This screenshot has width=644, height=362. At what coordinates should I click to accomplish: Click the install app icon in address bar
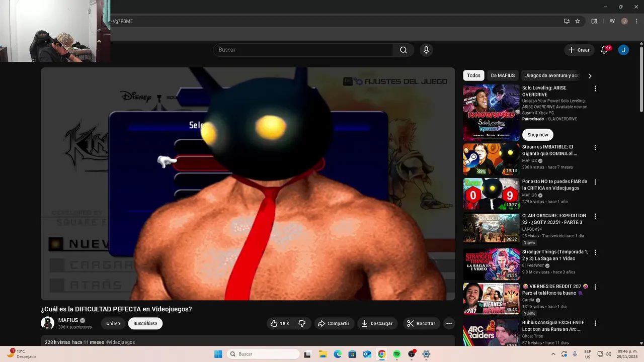point(567,21)
